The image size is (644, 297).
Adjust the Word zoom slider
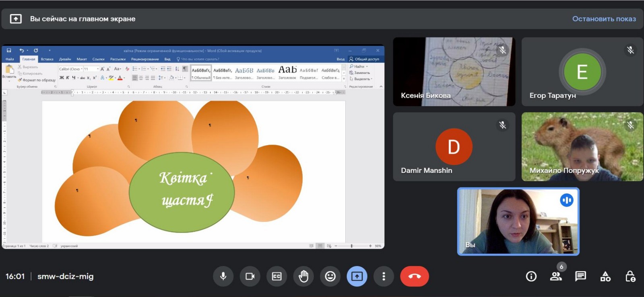pyautogui.click(x=352, y=246)
